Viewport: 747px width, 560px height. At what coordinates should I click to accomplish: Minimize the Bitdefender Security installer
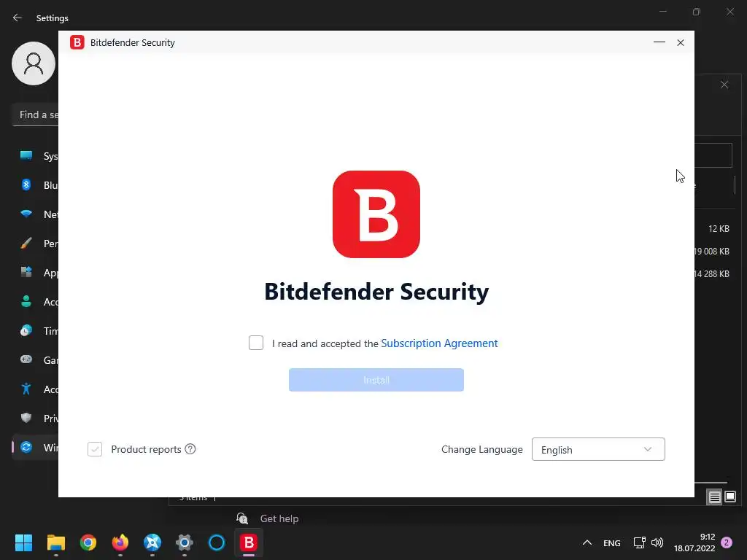point(659,42)
